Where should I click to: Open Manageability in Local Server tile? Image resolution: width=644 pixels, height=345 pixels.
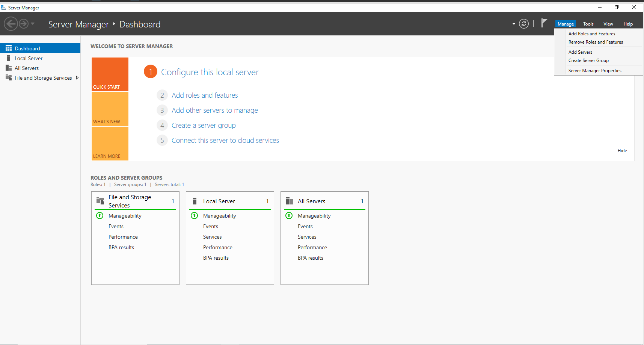220,216
